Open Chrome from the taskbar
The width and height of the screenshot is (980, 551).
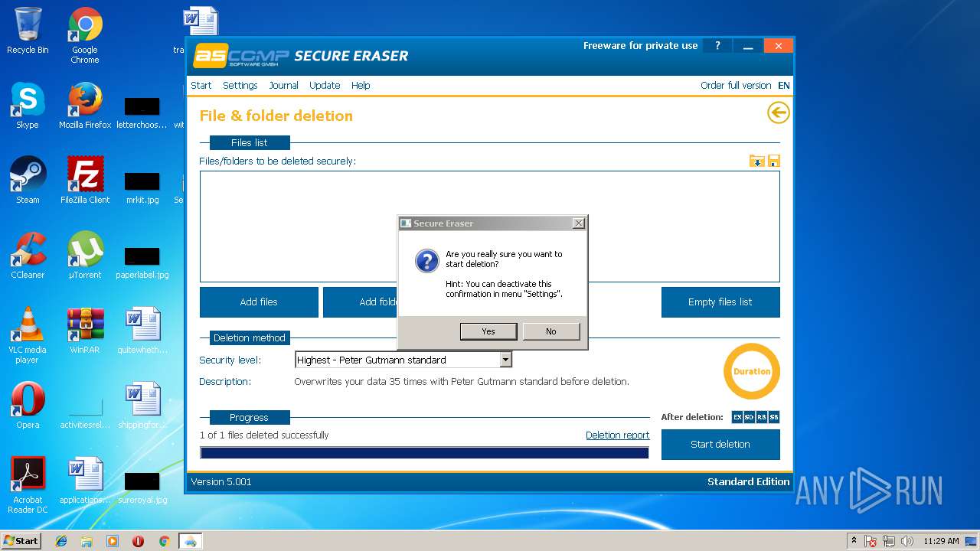(164, 541)
